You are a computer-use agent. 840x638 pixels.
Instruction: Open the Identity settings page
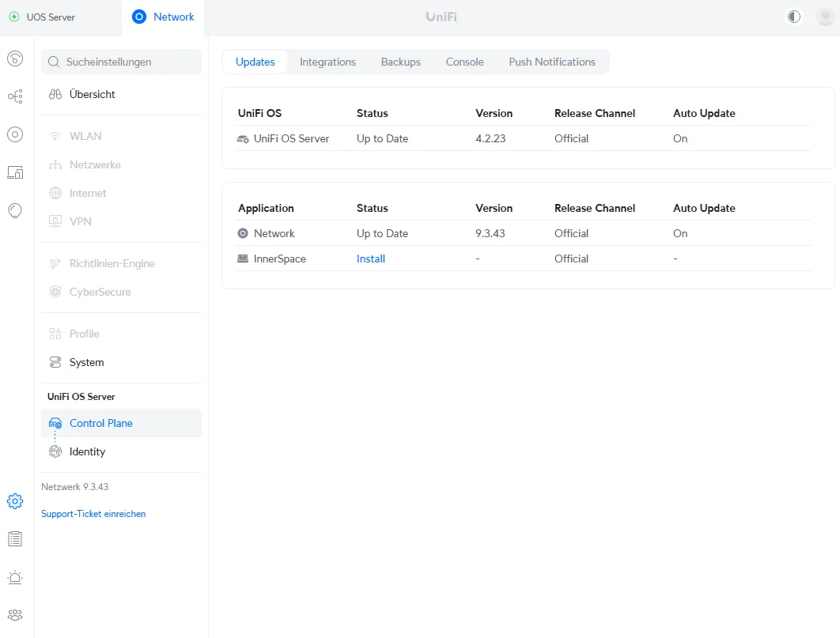(121, 451)
